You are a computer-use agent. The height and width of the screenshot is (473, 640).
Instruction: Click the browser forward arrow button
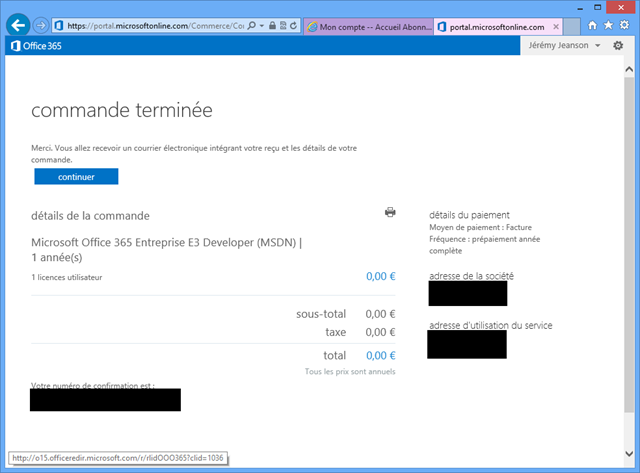pos(40,26)
